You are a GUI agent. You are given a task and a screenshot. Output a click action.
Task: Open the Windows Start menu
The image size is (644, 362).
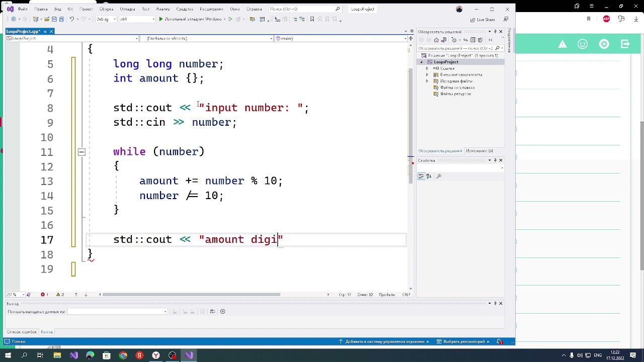(x=8, y=355)
